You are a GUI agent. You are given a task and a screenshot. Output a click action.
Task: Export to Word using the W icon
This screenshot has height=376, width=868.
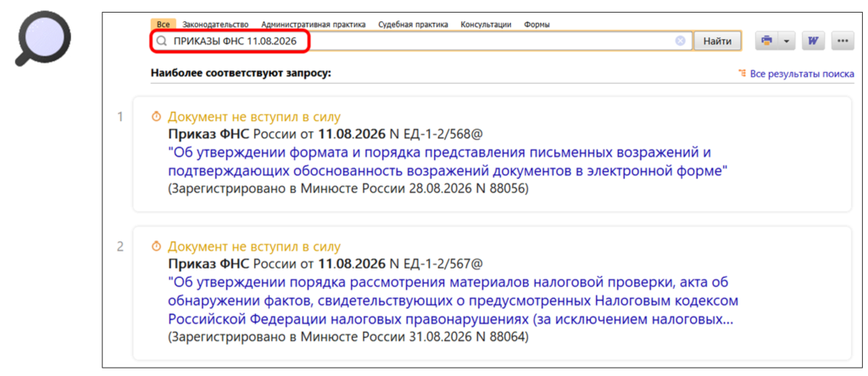tap(814, 41)
